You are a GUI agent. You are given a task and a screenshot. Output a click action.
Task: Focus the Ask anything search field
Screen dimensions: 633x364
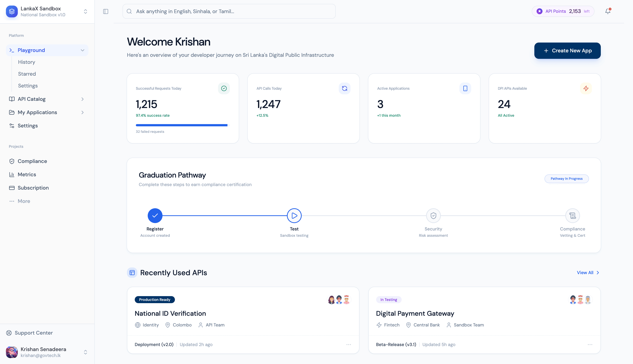click(x=229, y=11)
